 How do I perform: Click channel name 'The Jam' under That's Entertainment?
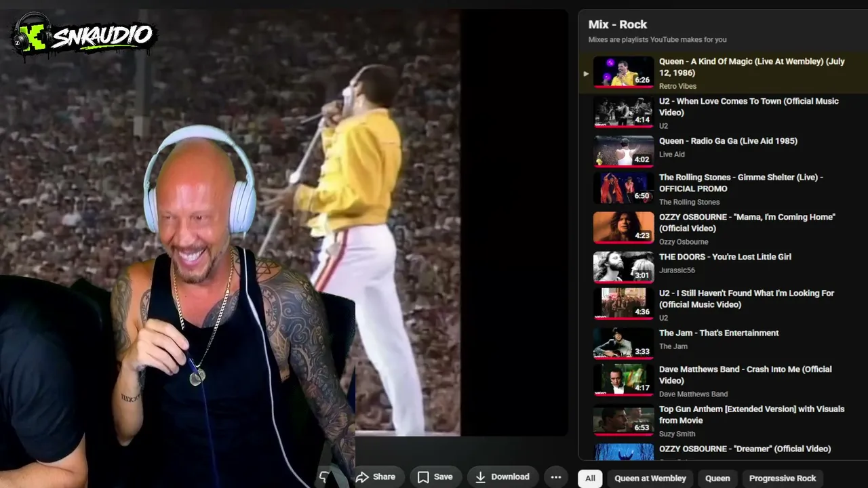point(673,346)
